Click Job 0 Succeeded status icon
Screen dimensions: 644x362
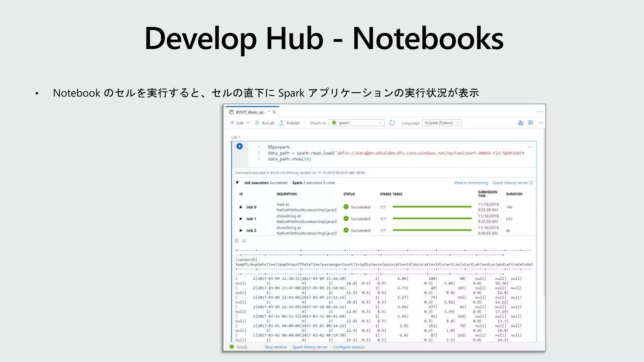click(x=346, y=207)
